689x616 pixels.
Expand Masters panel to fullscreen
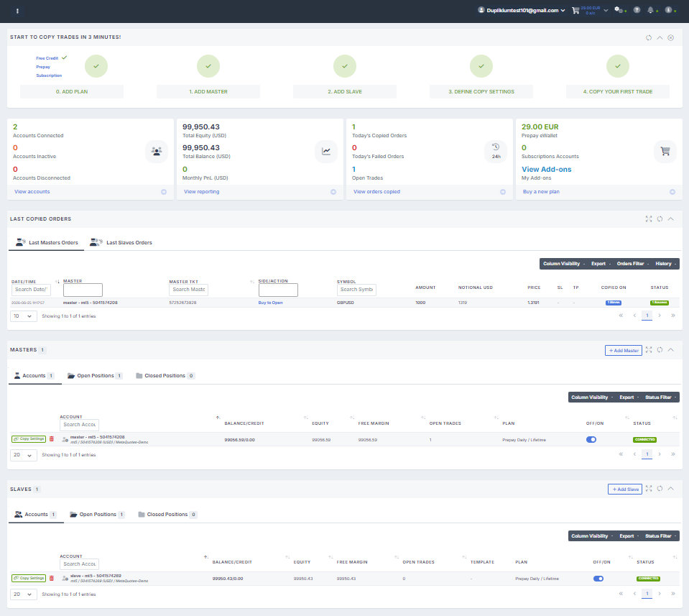(649, 350)
